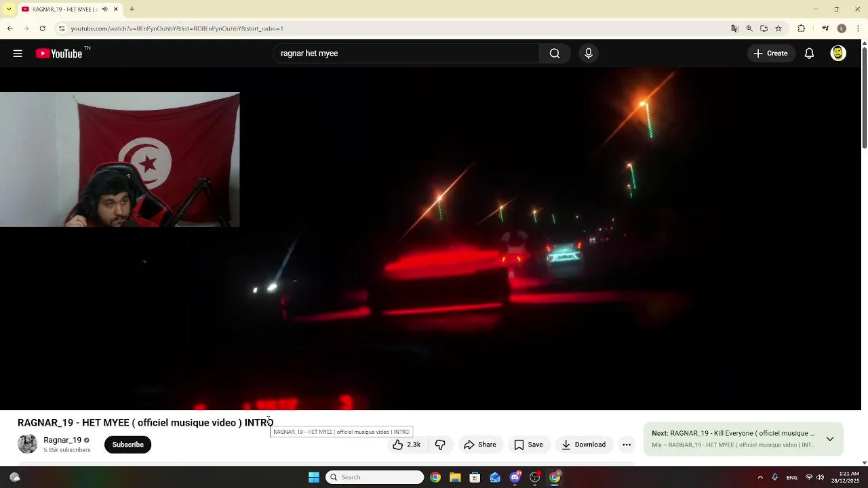The height and width of the screenshot is (488, 868).
Task: Reload the current page
Action: tap(42, 28)
